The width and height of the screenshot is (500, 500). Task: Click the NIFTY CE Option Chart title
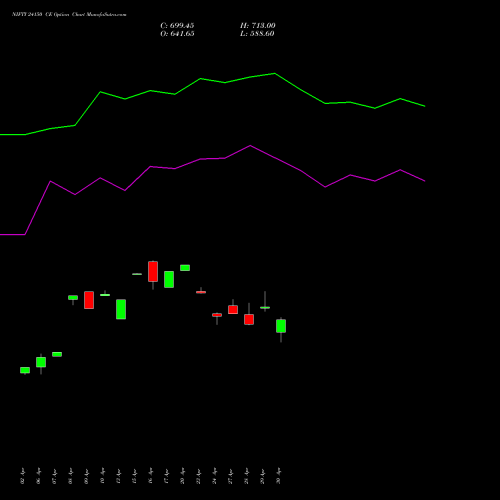[x=69, y=15]
